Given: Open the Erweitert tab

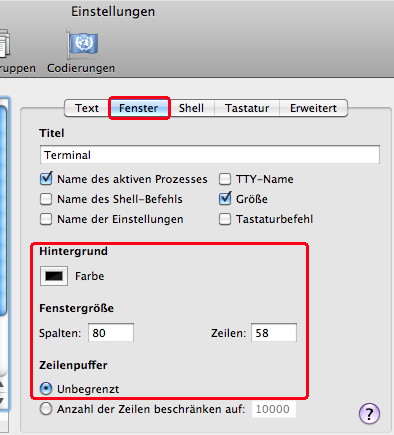Looking at the screenshot, I should pyautogui.click(x=313, y=108).
